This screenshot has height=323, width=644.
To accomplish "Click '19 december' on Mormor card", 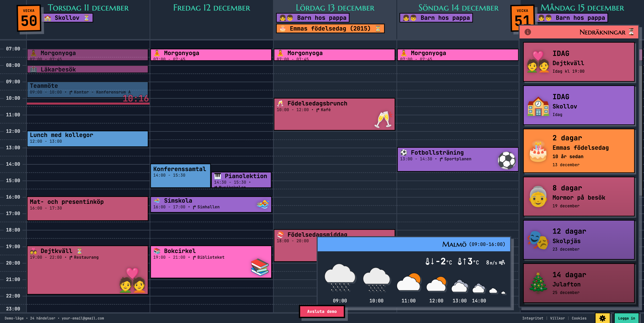I will (x=566, y=206).
